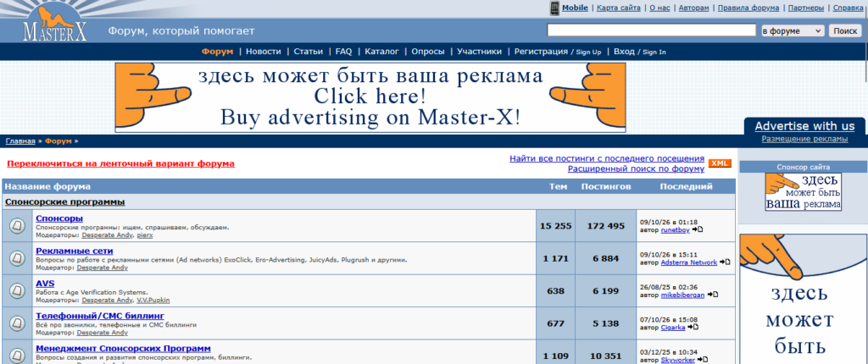The image size is (868, 364).
Task: Go to last post icon after mikebibergan
Action: 712,295
